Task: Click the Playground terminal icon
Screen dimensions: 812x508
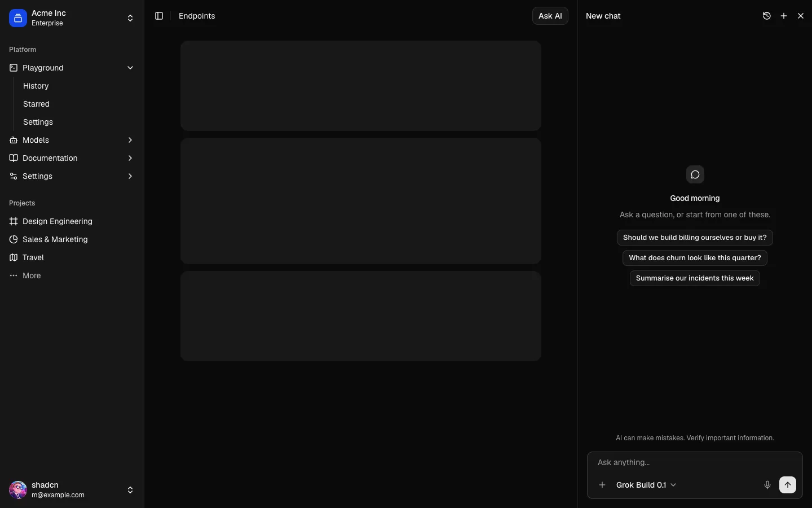Action: [14, 68]
